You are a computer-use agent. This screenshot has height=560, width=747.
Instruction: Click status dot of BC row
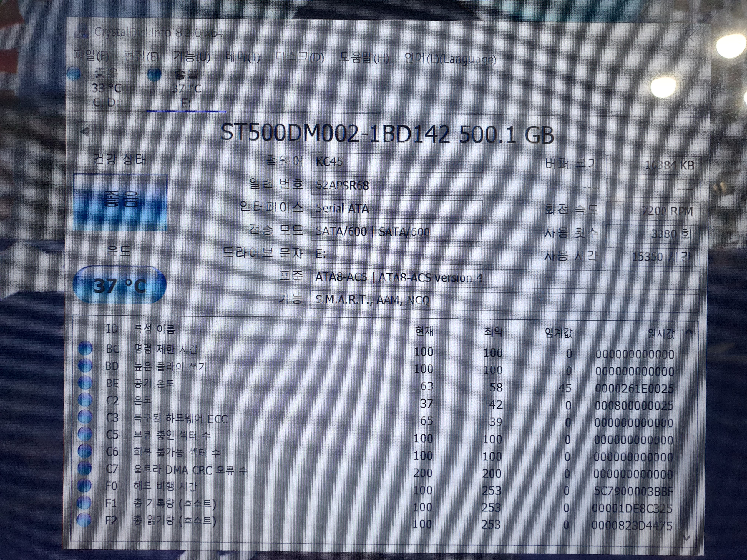tap(85, 348)
